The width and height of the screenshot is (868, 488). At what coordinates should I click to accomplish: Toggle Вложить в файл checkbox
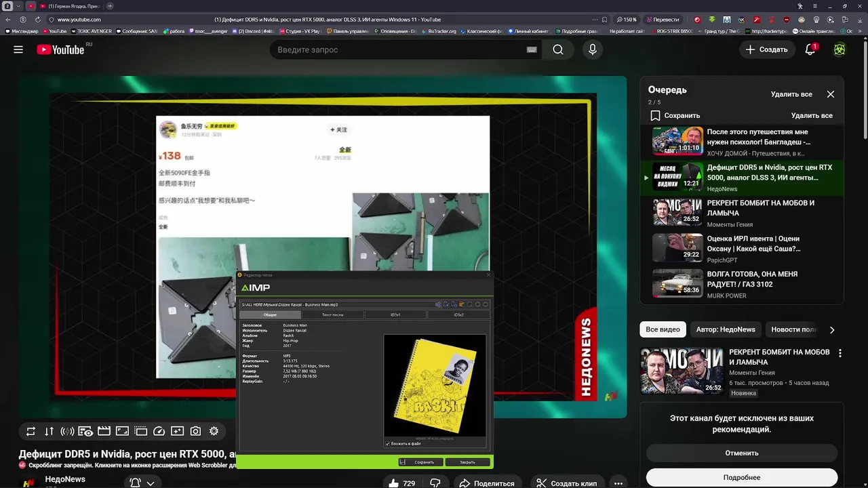pos(387,444)
